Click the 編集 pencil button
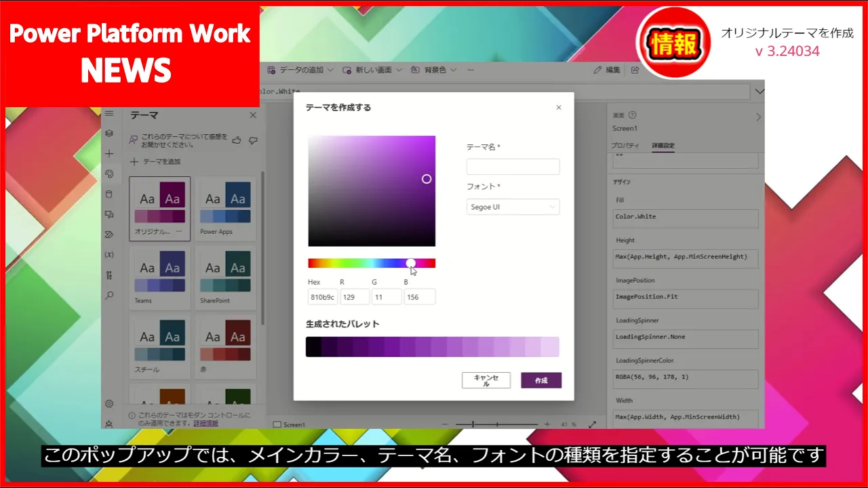This screenshot has height=488, width=868. pos(607,70)
